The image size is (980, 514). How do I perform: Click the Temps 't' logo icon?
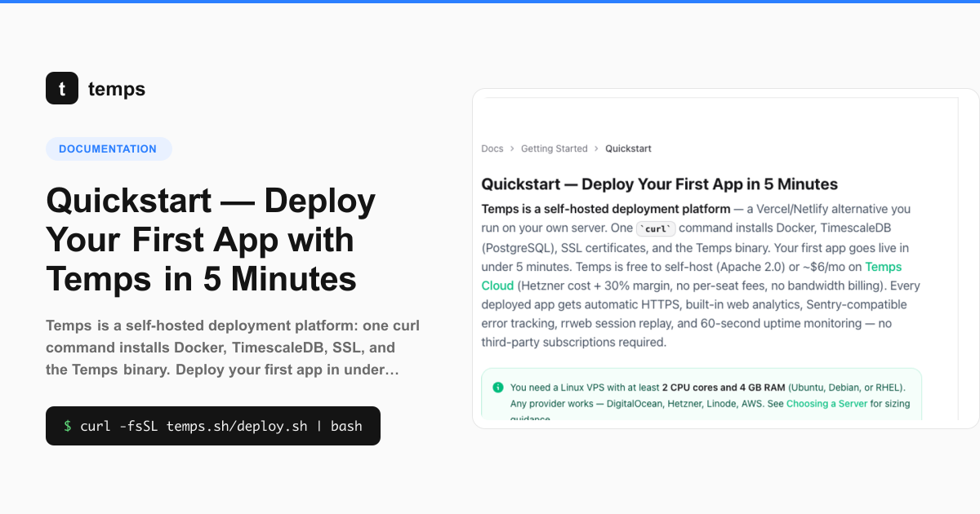click(62, 88)
